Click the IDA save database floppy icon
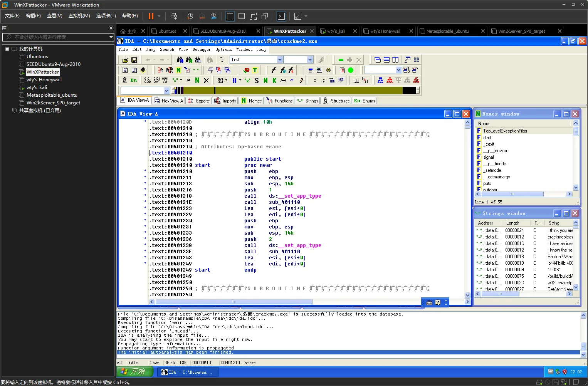Viewport: 588px width, 386px height. point(134,60)
